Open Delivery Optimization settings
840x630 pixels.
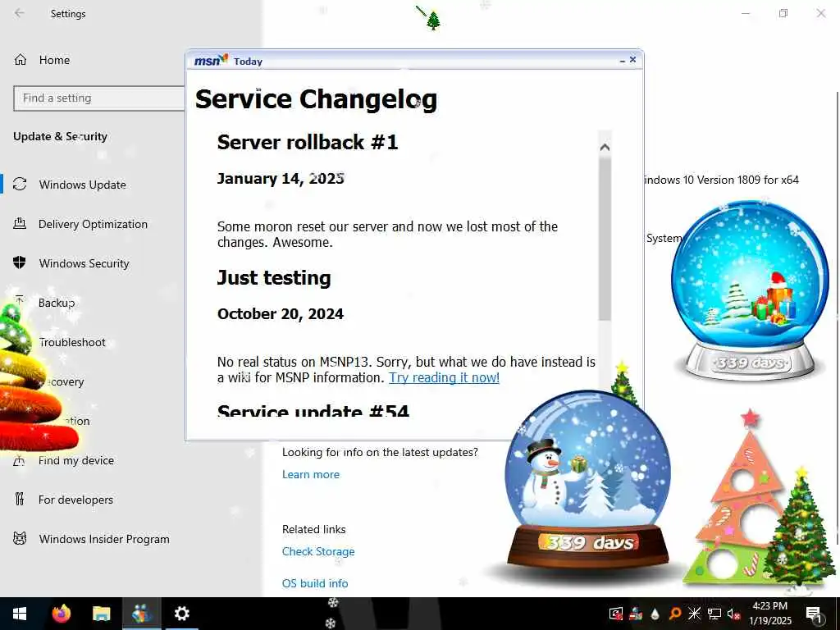[93, 224]
